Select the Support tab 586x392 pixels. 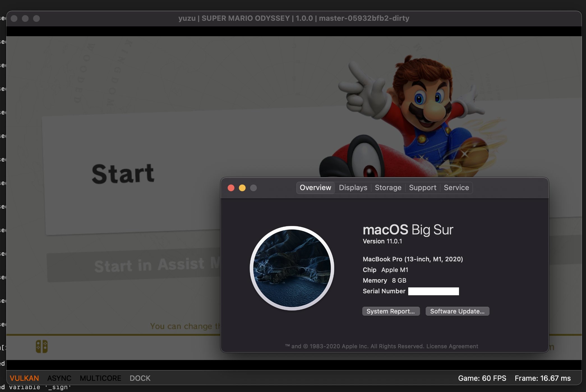coord(423,188)
